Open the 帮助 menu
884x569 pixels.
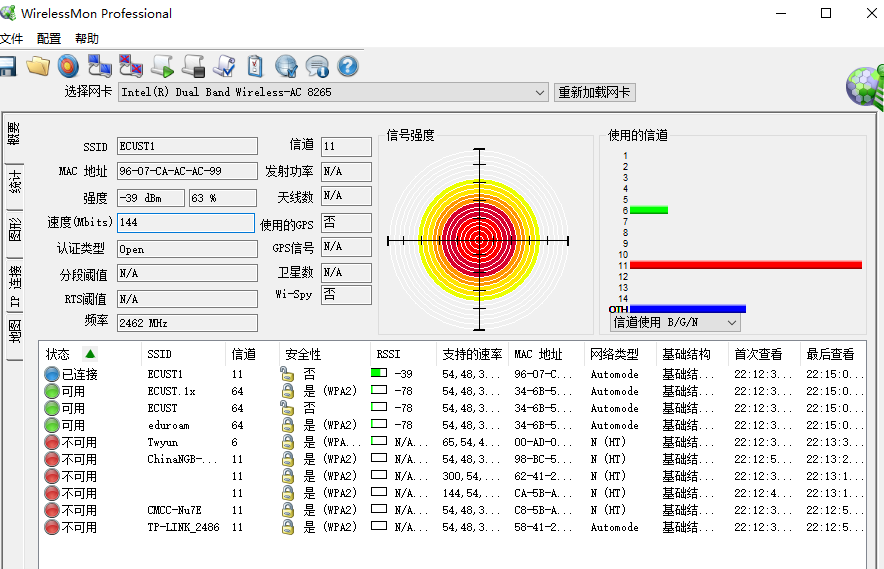[x=87, y=38]
